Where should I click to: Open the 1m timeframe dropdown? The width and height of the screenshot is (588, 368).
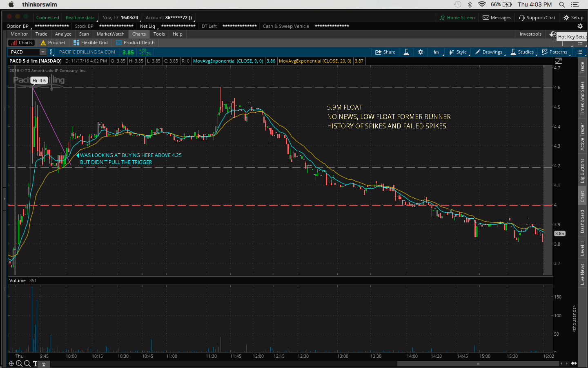click(x=436, y=52)
